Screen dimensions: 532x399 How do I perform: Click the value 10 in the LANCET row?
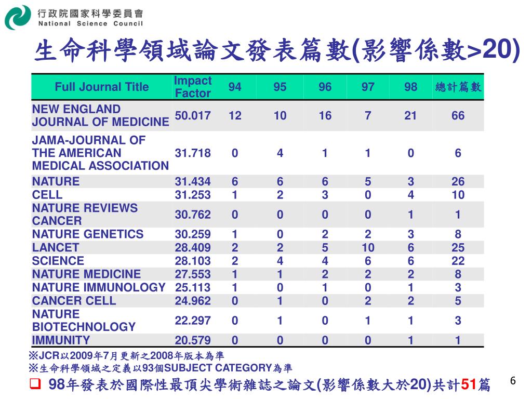368,247
